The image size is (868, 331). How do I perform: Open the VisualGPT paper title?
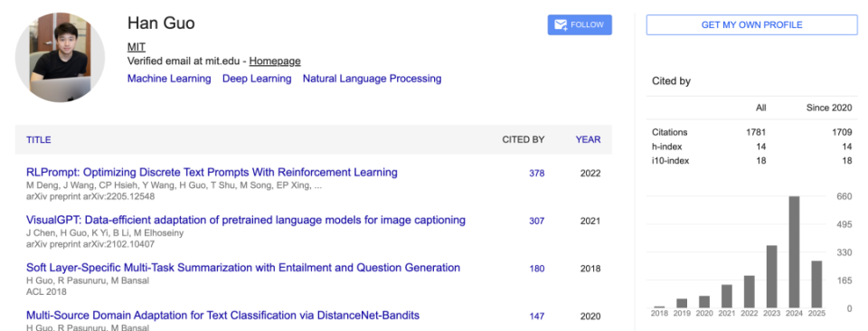pos(246,220)
